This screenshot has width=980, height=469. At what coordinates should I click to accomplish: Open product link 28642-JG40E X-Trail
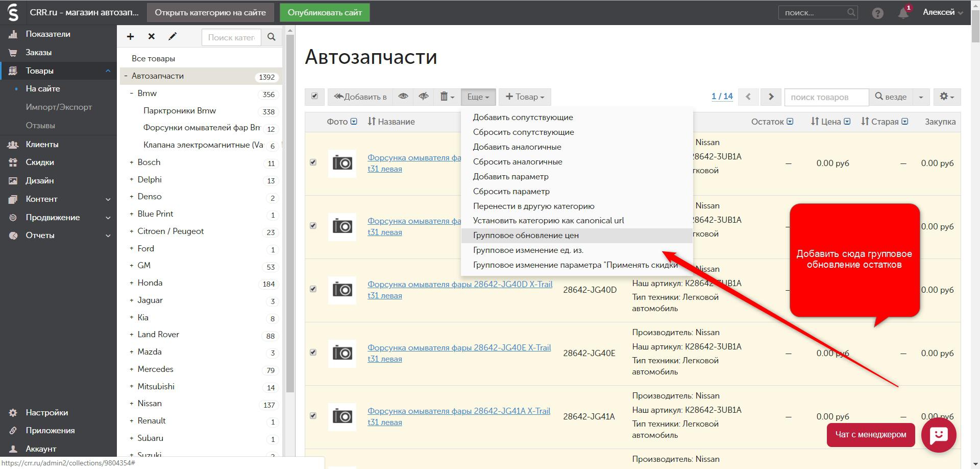coord(459,353)
